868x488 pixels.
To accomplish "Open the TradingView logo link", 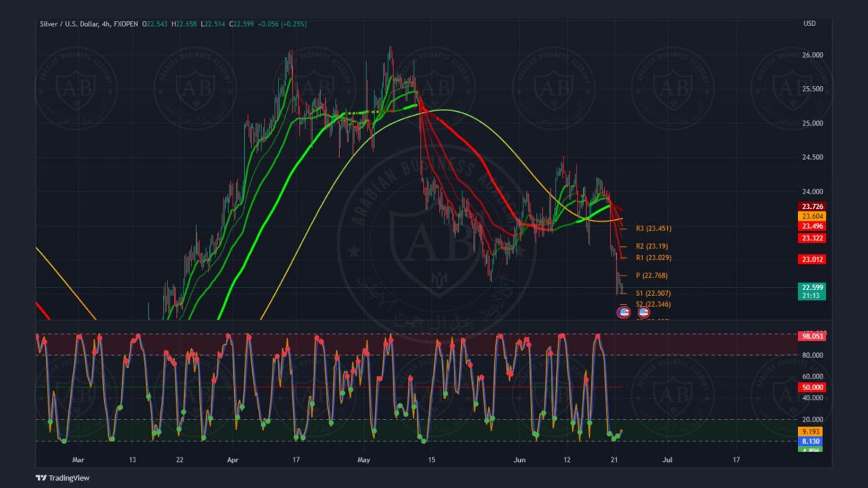I will (62, 478).
